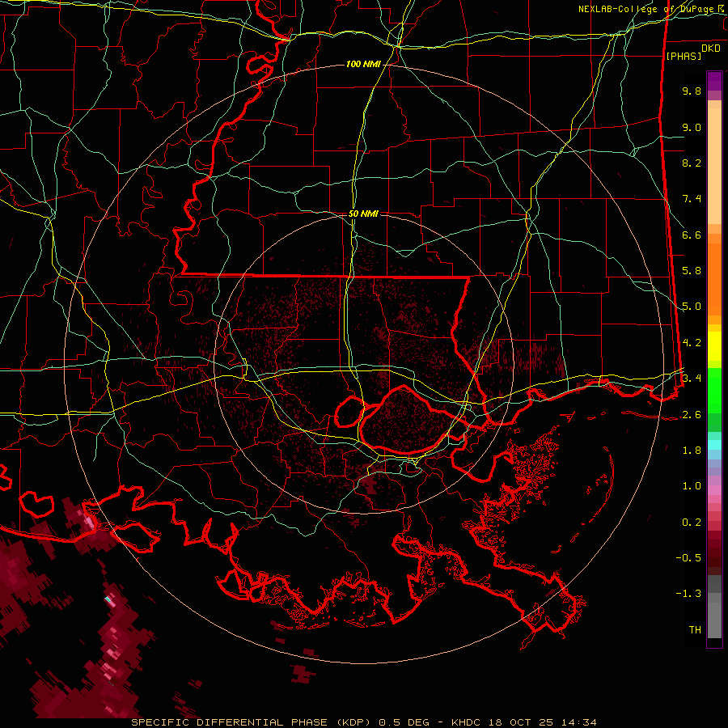
Task: Click the 6.6 value on the color scale
Action: pos(692,235)
